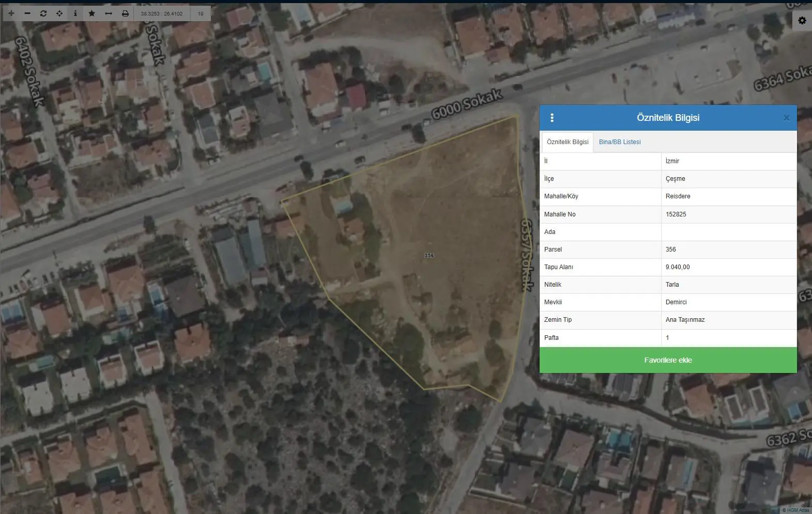Click the parcel label 356 on map
The height and width of the screenshot is (514, 812).
coord(429,256)
